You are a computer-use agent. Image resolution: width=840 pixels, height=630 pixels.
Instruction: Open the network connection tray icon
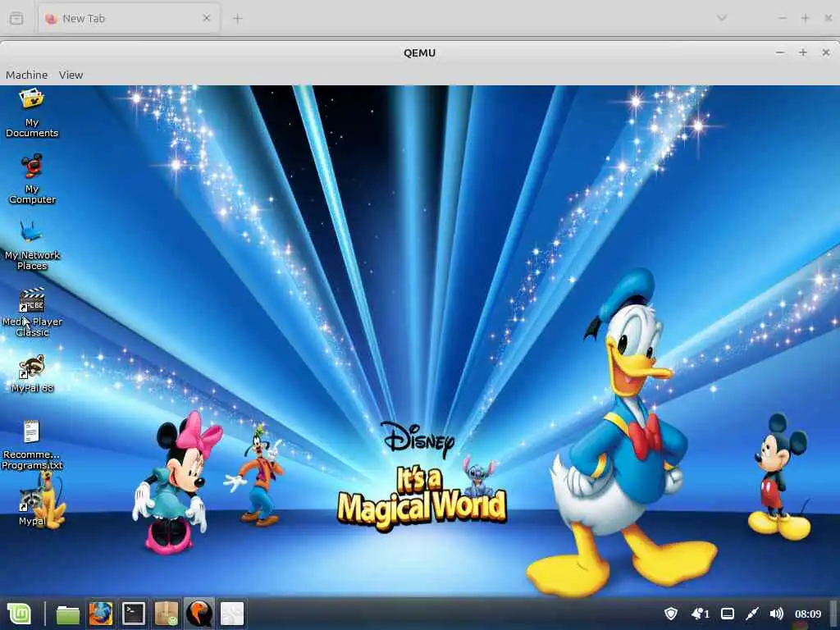(752, 614)
